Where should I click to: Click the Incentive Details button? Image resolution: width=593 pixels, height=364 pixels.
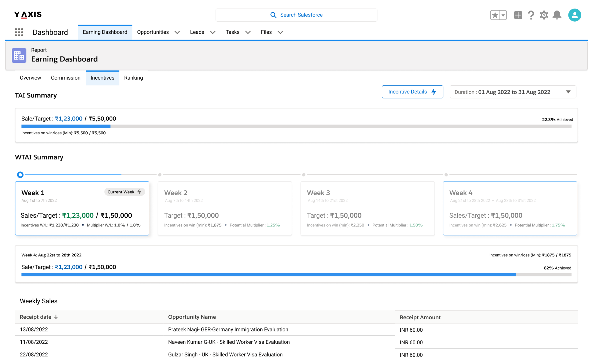[412, 92]
